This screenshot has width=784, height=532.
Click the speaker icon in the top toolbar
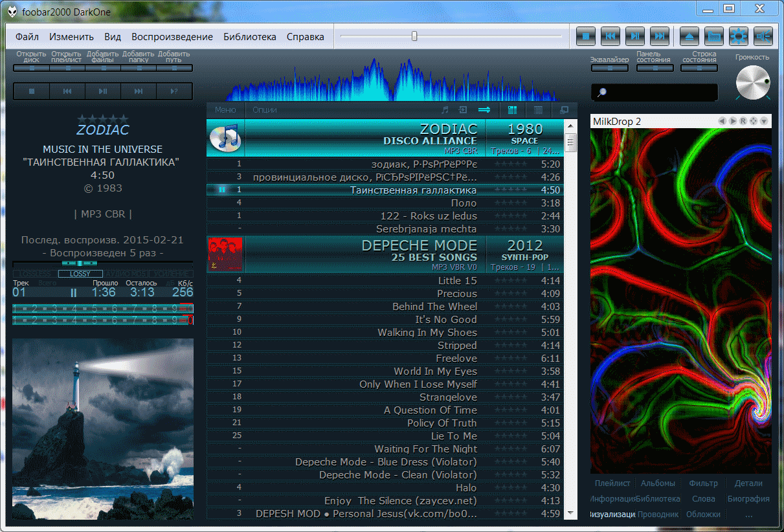(764, 36)
